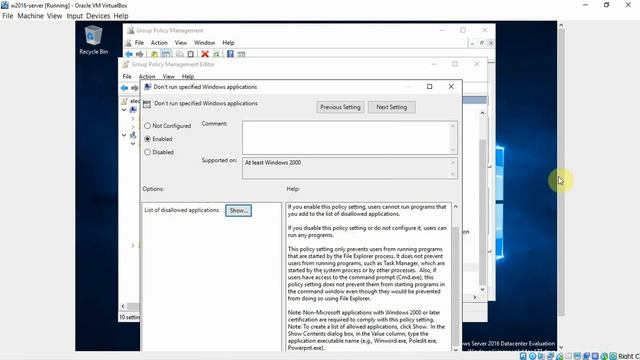Screen dimensions: 640x360
Task: Click Forward arrow in Group Policy Management toolbar
Action: point(140,54)
